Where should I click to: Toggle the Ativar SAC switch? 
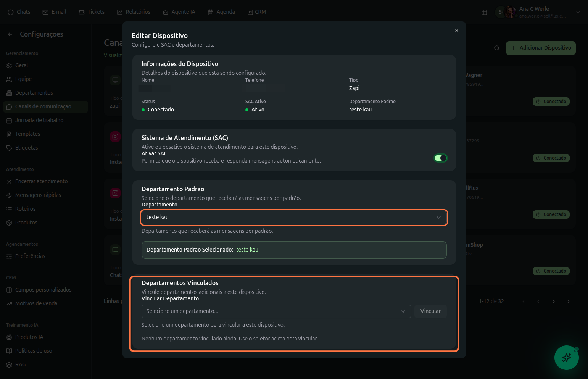[x=440, y=158]
